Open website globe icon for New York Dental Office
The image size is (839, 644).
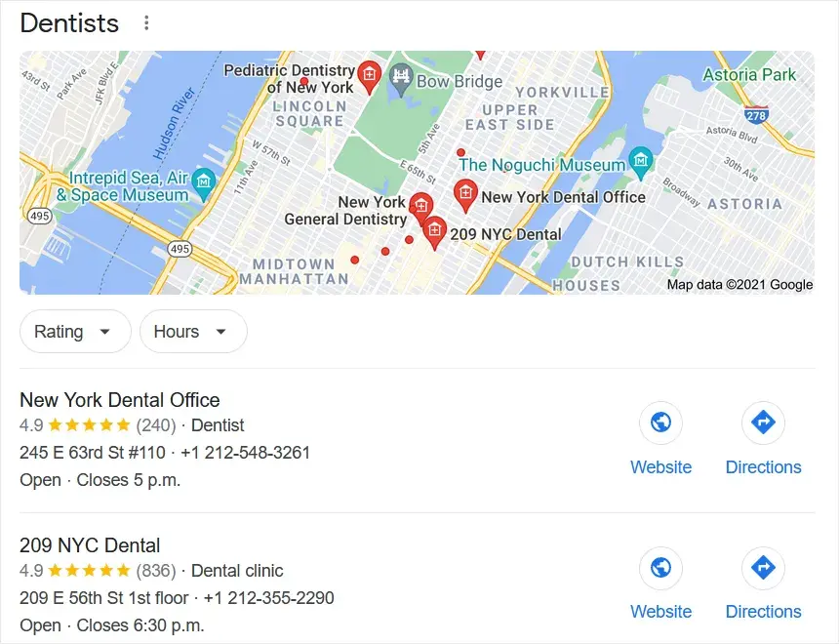tap(660, 423)
